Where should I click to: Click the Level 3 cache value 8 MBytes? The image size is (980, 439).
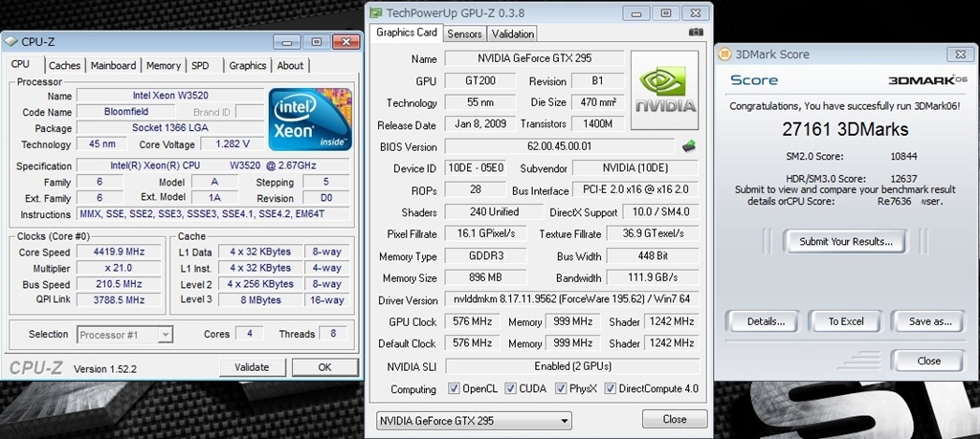pyautogui.click(x=260, y=299)
